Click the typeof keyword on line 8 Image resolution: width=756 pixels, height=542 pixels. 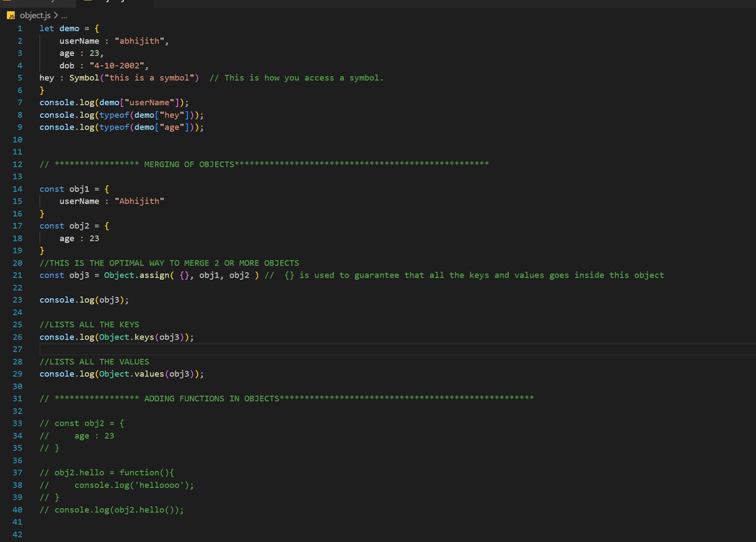pos(114,115)
